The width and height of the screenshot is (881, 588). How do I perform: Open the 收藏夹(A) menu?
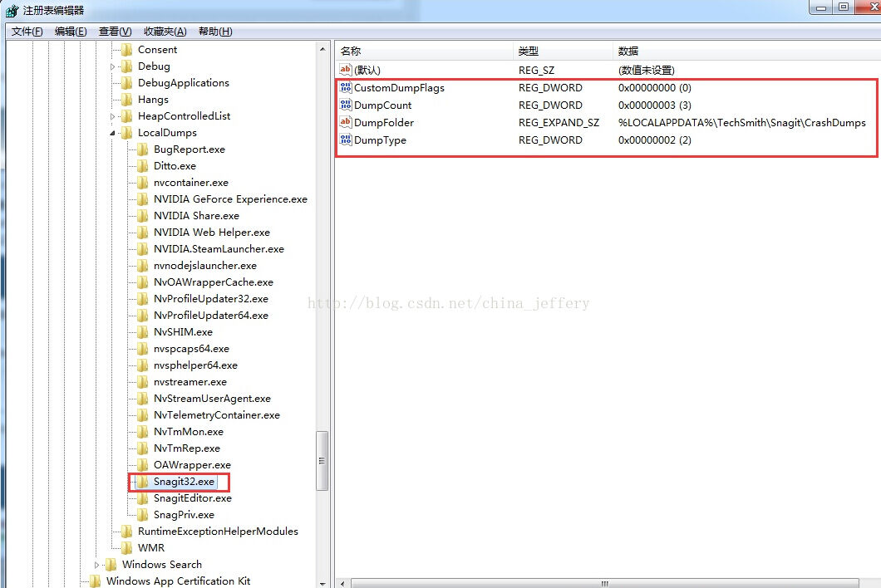(x=165, y=32)
